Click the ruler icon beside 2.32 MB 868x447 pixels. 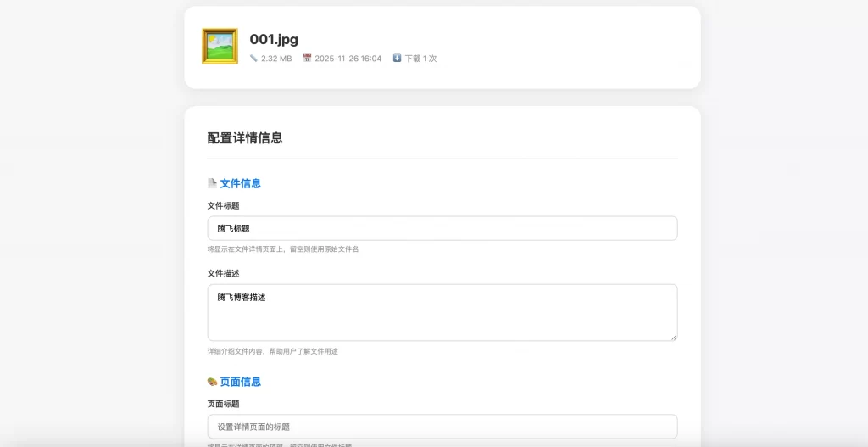[253, 59]
